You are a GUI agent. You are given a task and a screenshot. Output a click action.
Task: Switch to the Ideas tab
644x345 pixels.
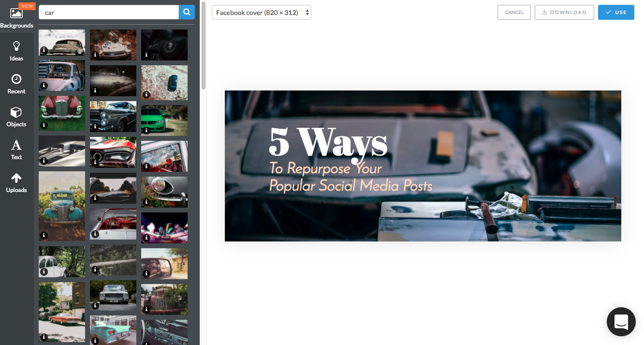[16, 51]
